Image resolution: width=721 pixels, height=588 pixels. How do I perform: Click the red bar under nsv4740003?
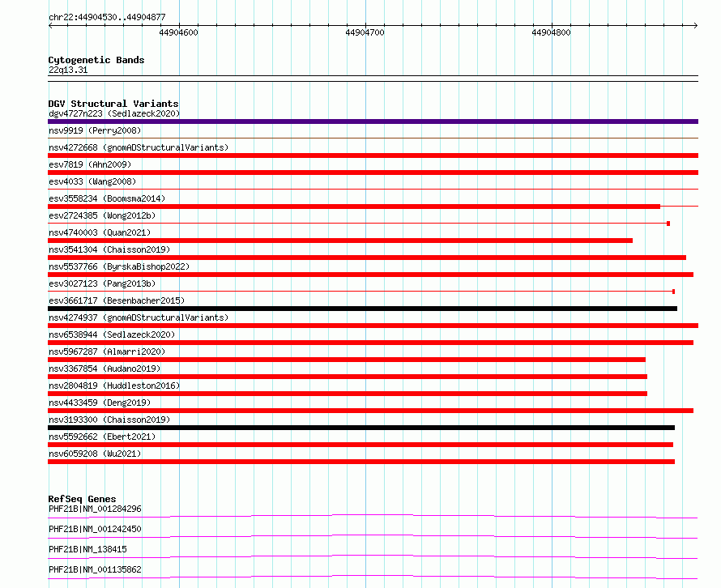click(340, 241)
